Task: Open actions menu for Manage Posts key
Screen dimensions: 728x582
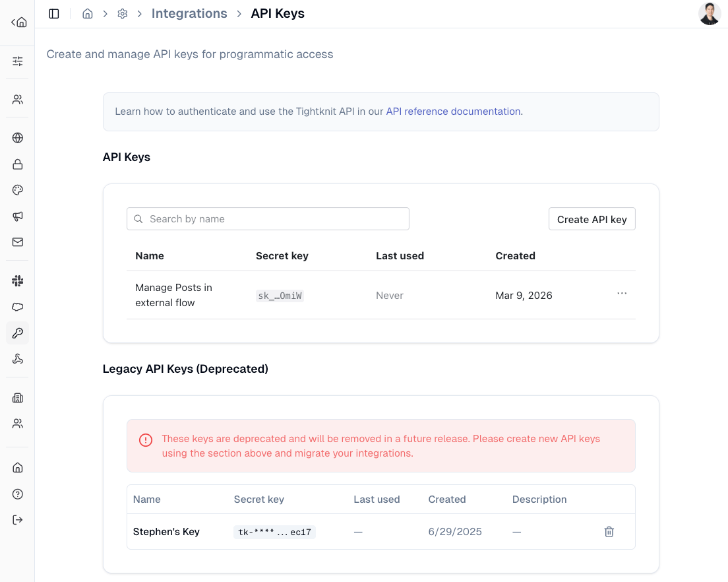Action: click(622, 294)
